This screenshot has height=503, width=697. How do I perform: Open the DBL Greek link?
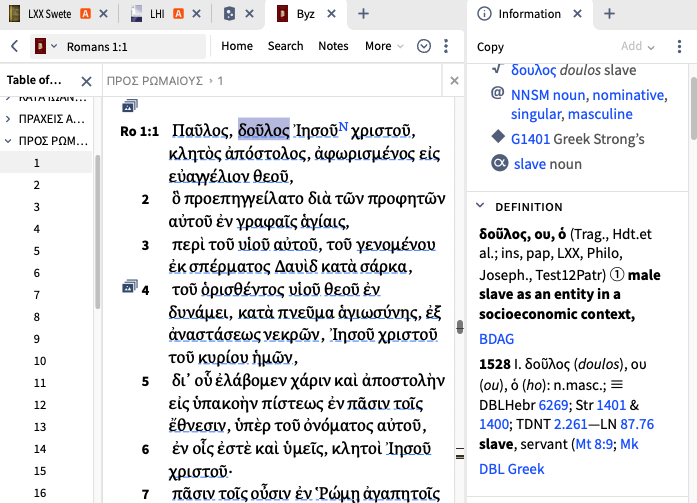click(512, 469)
